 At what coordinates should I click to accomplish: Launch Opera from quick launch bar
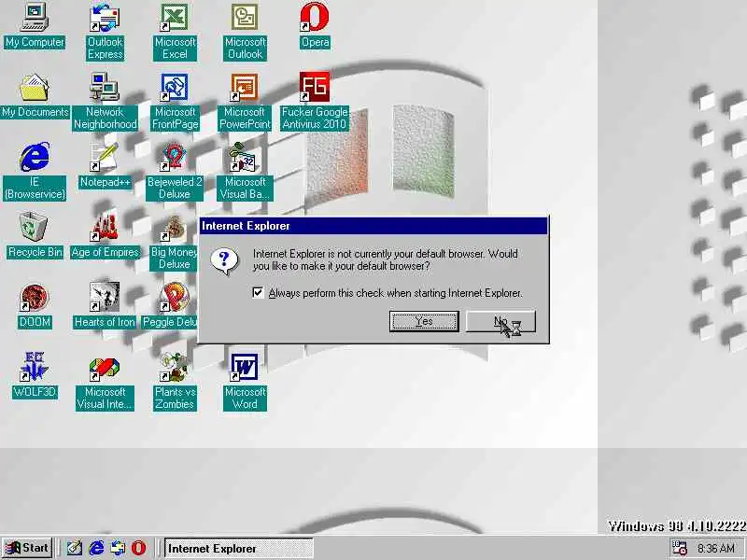pyautogui.click(x=138, y=548)
